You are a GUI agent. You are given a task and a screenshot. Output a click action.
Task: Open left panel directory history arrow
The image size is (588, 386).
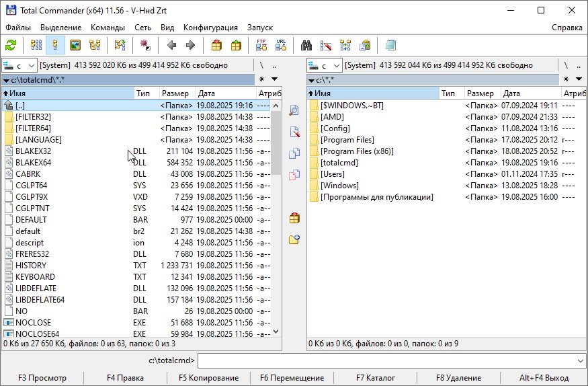click(x=274, y=79)
